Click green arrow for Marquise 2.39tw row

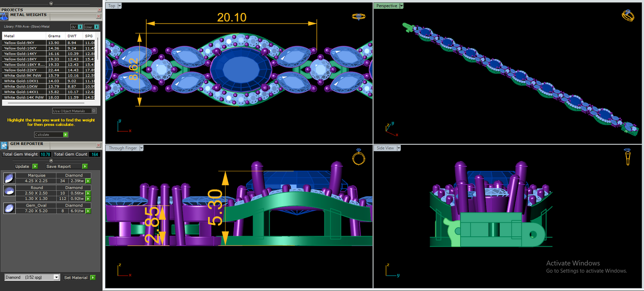point(88,181)
